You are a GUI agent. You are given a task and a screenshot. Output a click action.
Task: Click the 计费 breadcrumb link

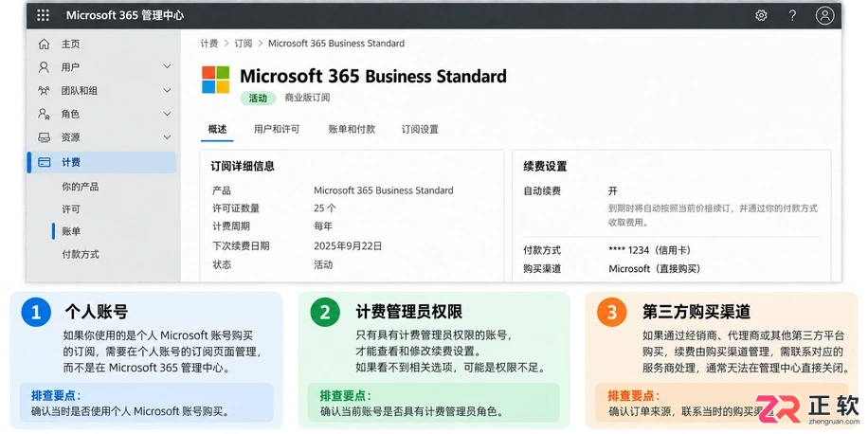[x=208, y=44]
